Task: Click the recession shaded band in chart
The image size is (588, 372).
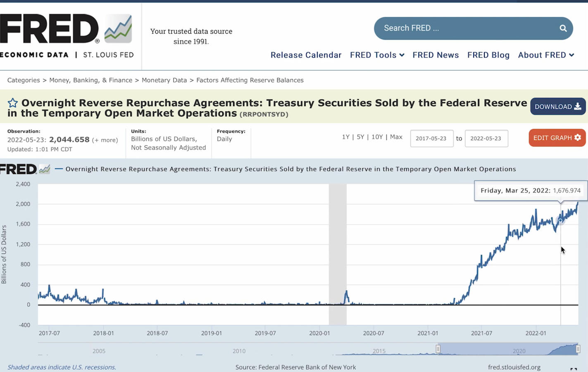Action: [338, 254]
